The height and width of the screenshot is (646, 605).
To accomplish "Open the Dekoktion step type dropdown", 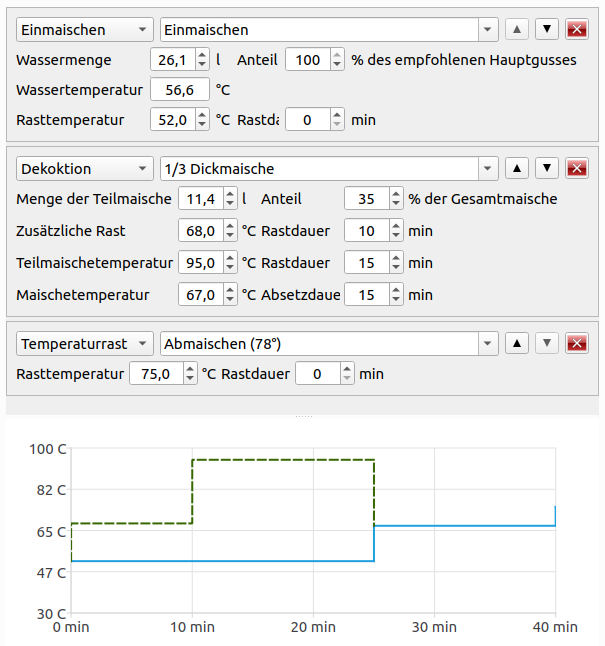I will pyautogui.click(x=85, y=169).
